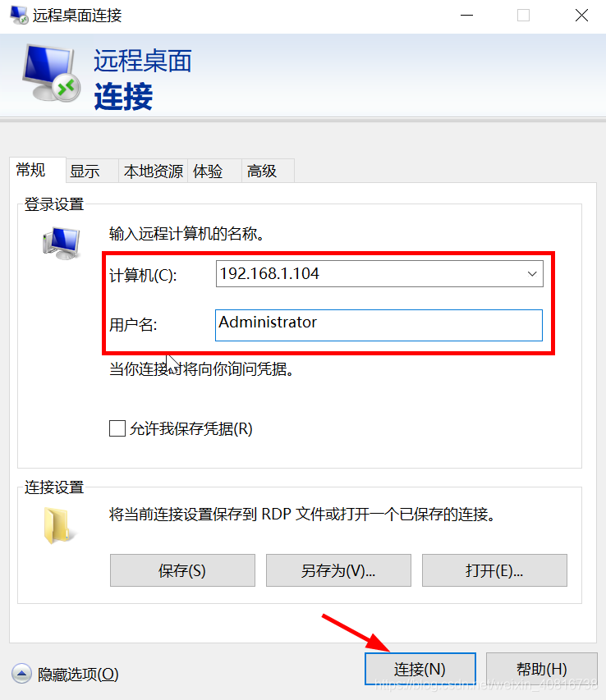The height and width of the screenshot is (700, 606).
Task: Minimize the Remote Desktop Connection window
Action: coord(466,16)
